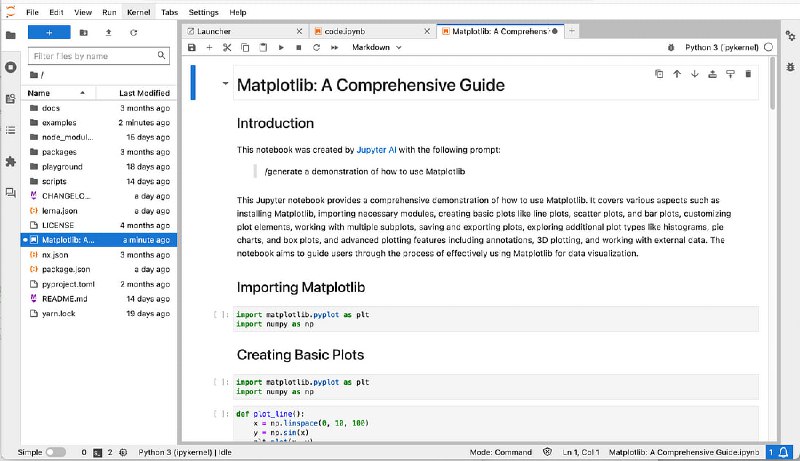Open the playground folder
Image resolution: width=800 pixels, height=461 pixels.
98,167
